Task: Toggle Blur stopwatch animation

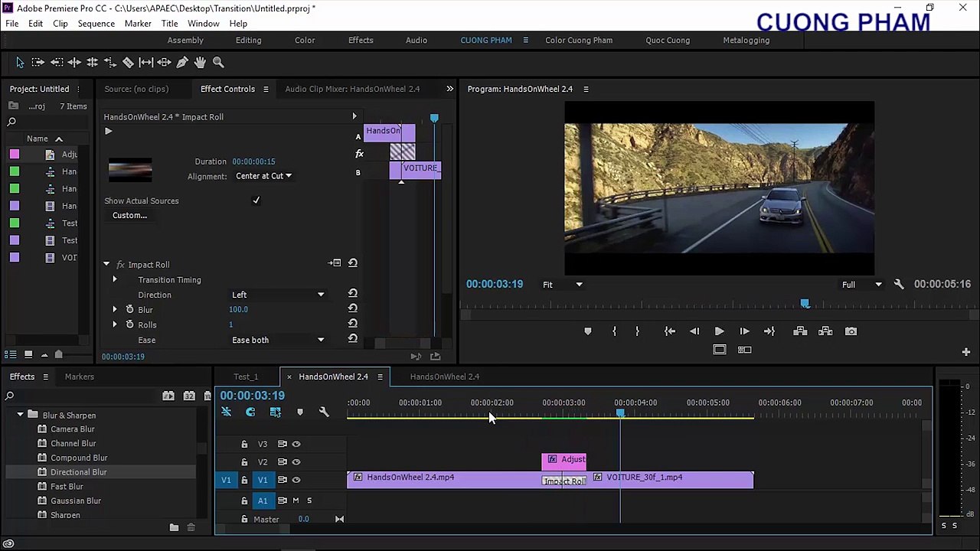Action: pos(129,309)
